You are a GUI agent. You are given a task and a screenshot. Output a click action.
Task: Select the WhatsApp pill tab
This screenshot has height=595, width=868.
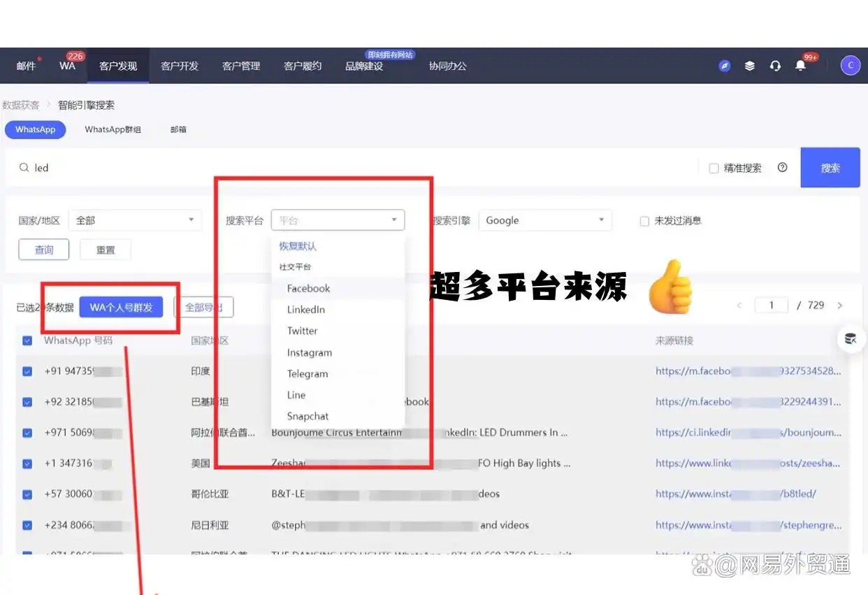35,129
